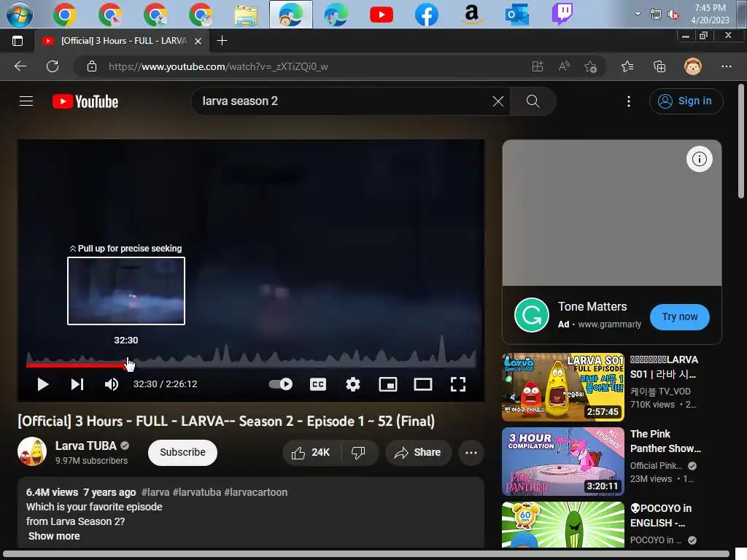Dislike the video
The width and height of the screenshot is (747, 560).
(359, 452)
